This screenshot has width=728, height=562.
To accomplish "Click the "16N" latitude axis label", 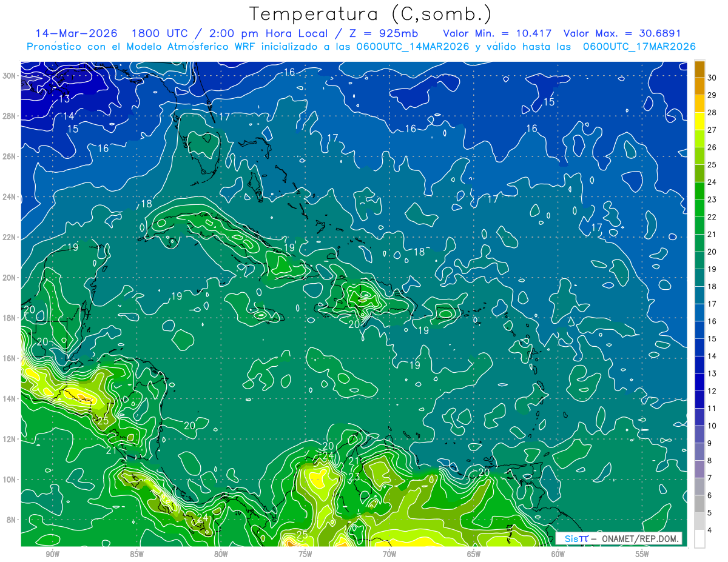I will click(x=9, y=358).
